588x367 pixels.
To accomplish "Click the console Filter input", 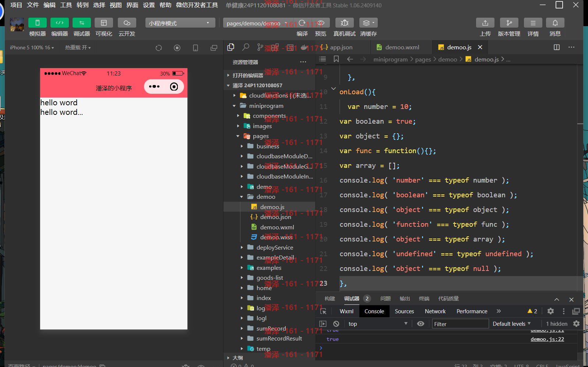I will click(x=460, y=324).
